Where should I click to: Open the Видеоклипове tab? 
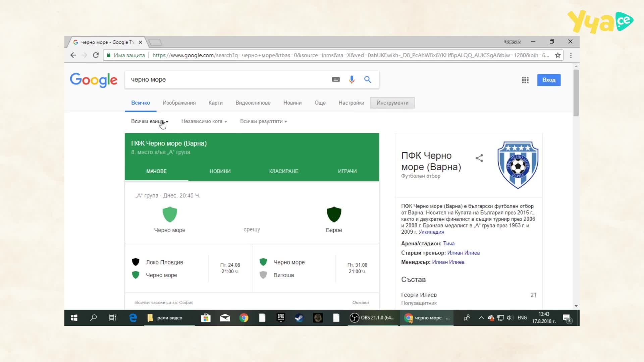pos(253,103)
